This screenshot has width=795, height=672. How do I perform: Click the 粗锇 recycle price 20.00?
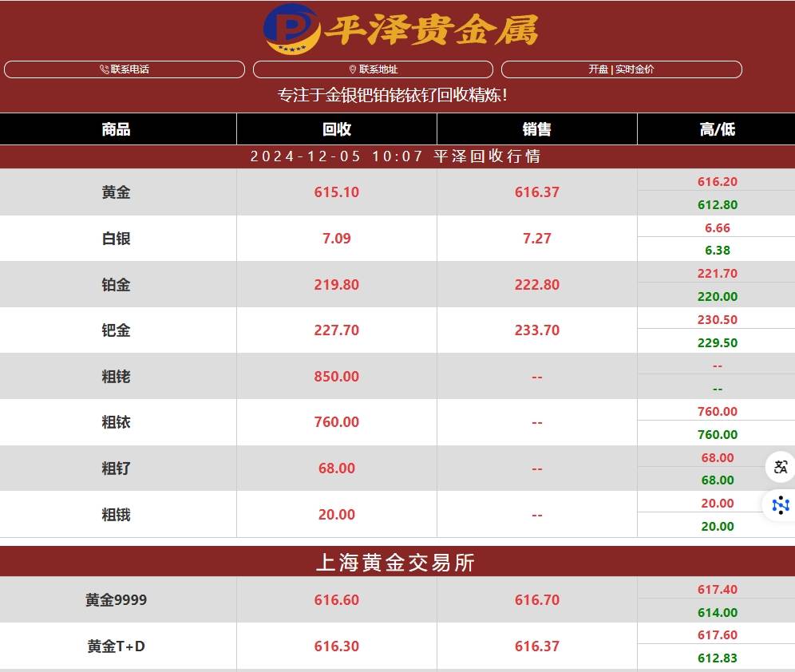point(337,515)
